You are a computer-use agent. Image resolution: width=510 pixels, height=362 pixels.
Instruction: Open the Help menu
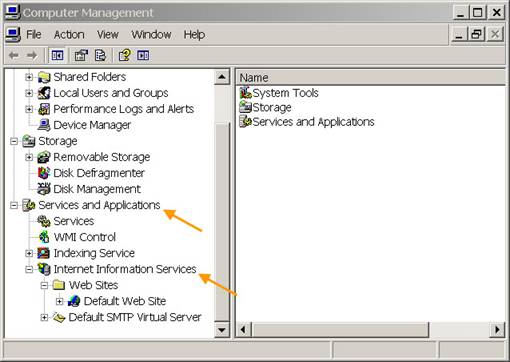(194, 35)
